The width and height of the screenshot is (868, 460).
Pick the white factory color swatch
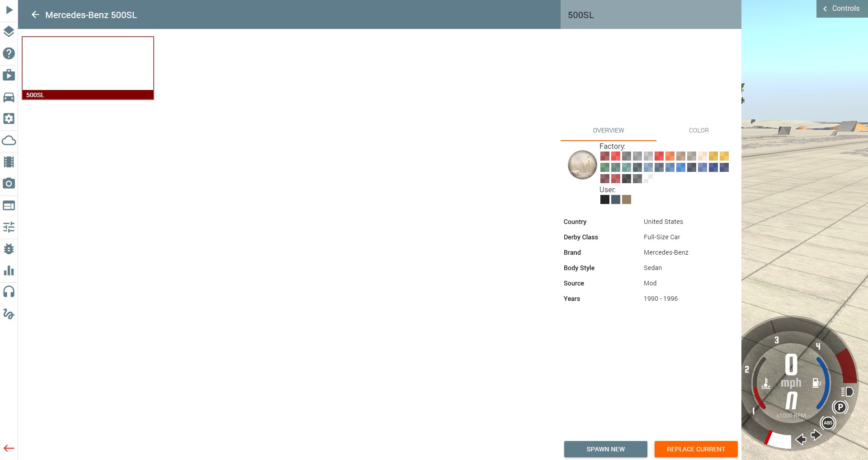[648, 179]
